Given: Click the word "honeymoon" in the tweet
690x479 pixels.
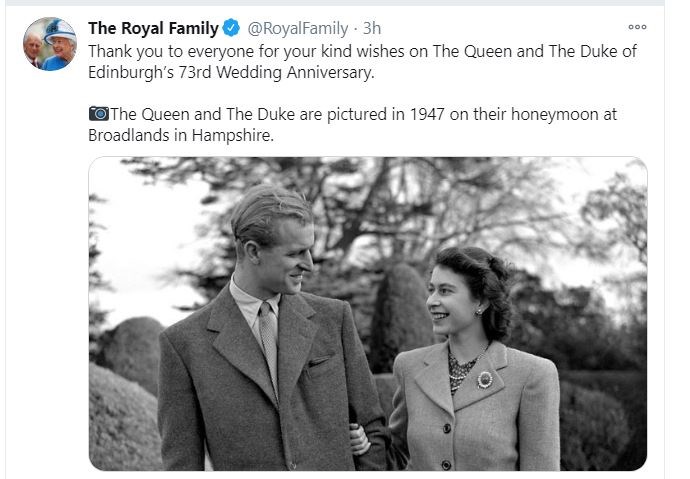Looking at the screenshot, I should coord(520,114).
